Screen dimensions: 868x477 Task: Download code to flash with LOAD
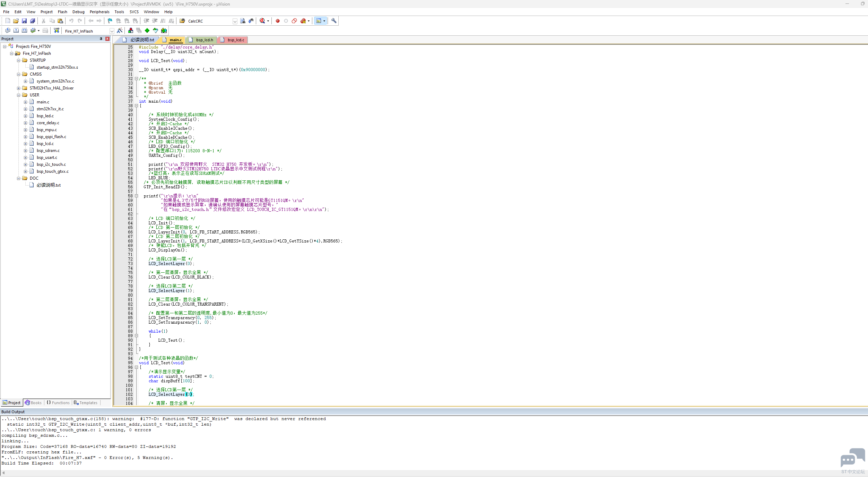tap(57, 31)
